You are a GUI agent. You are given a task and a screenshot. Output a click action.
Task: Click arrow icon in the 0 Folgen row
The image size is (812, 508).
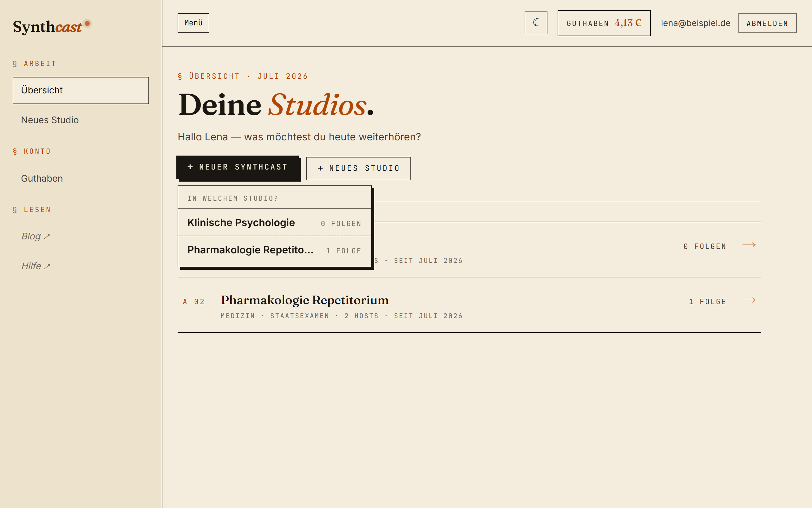pos(749,245)
